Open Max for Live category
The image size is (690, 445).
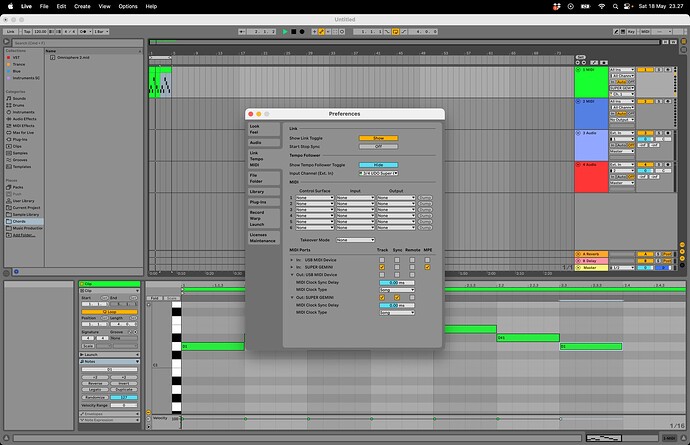click(23, 132)
